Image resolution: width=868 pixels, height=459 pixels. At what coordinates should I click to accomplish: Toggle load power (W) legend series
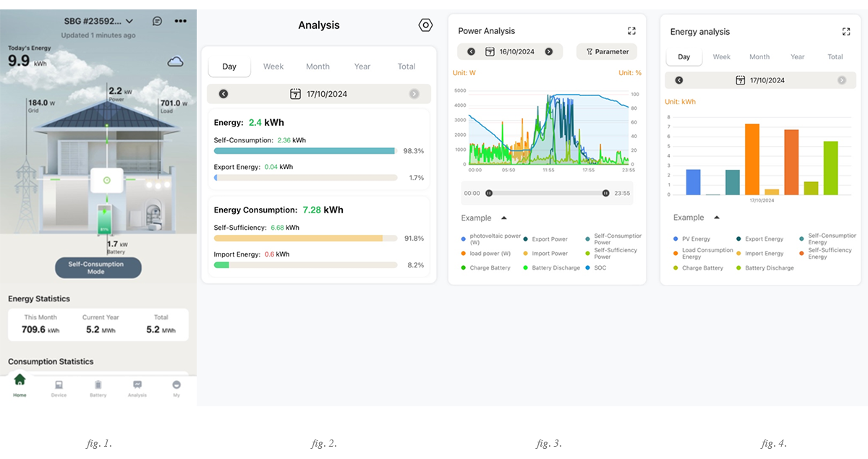tap(485, 254)
